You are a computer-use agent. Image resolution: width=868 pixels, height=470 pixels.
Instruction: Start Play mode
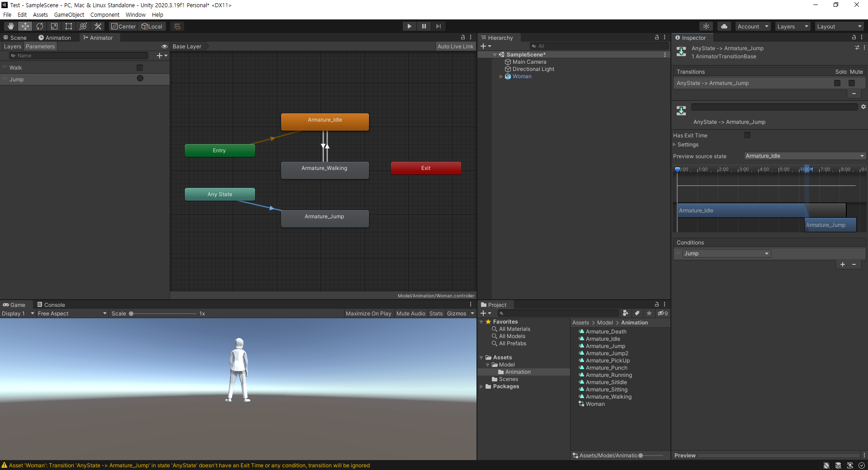tap(409, 26)
